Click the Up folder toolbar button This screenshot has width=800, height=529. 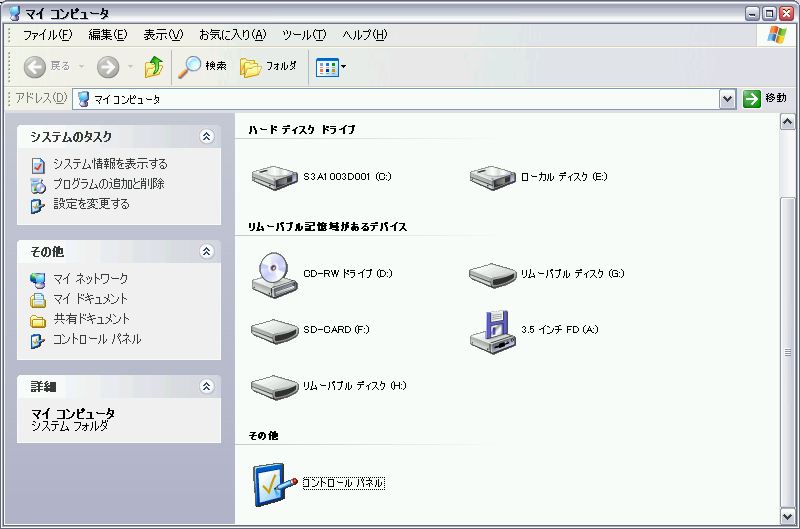153,67
